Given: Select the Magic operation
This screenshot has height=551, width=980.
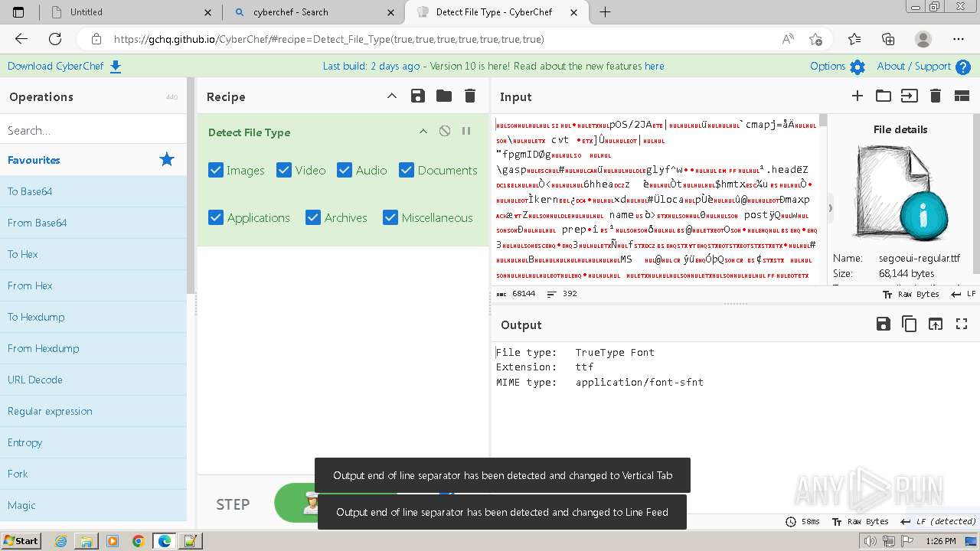Looking at the screenshot, I should pyautogui.click(x=93, y=505).
